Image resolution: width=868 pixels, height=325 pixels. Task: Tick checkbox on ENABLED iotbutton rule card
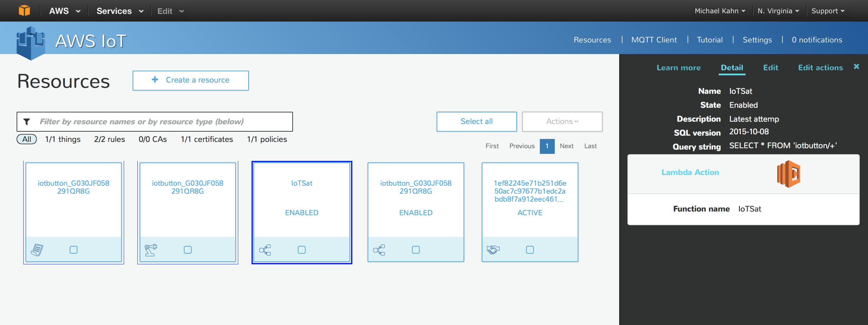(416, 250)
